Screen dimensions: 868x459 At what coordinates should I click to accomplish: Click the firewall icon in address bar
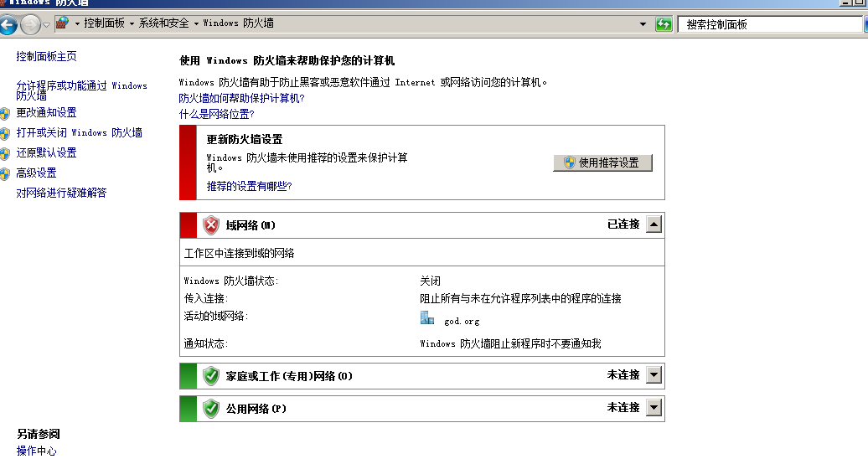pos(63,23)
